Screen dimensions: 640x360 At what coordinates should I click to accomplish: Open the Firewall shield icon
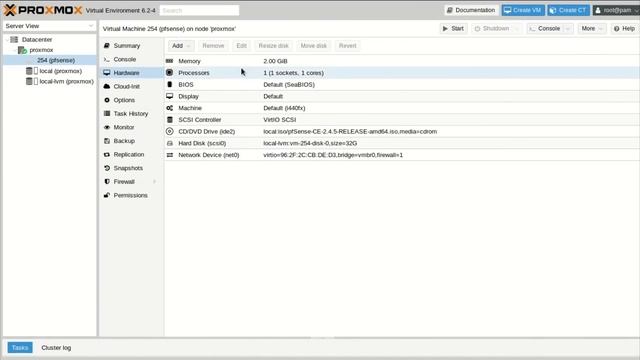107,182
